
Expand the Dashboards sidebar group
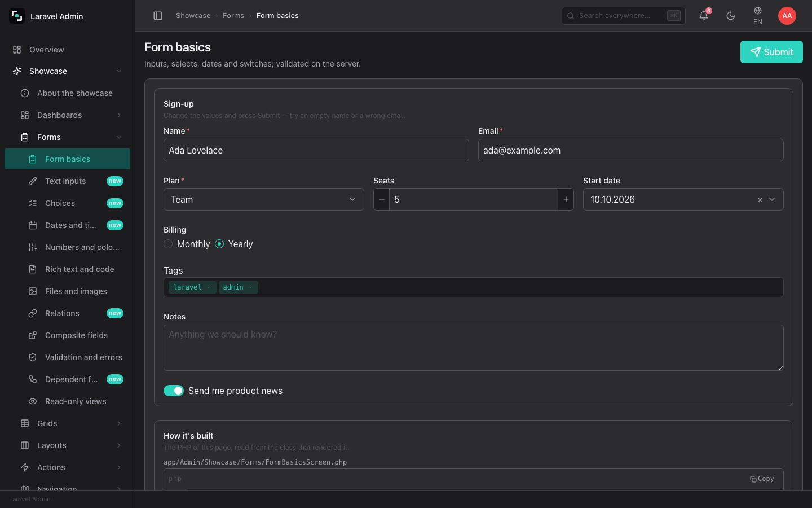pos(68,115)
